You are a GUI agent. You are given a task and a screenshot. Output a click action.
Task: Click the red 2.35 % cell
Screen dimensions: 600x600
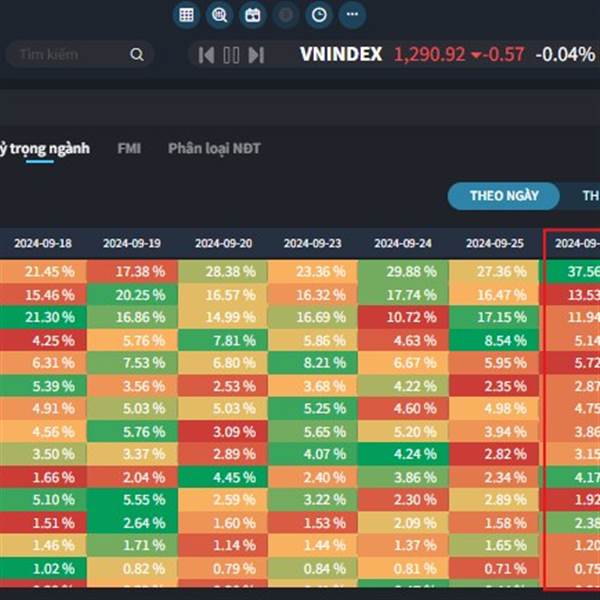[494, 386]
